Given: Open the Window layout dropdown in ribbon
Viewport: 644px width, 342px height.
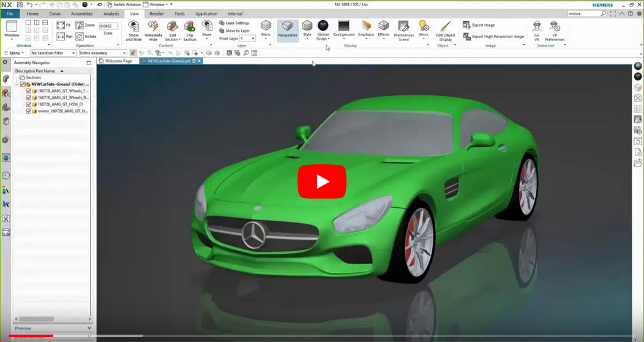Looking at the screenshot, I should (x=12, y=29).
